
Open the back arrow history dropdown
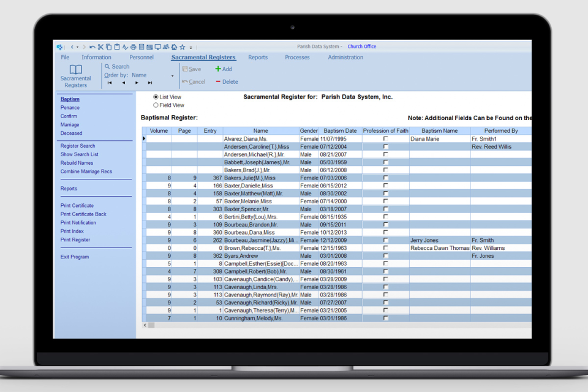click(x=78, y=47)
